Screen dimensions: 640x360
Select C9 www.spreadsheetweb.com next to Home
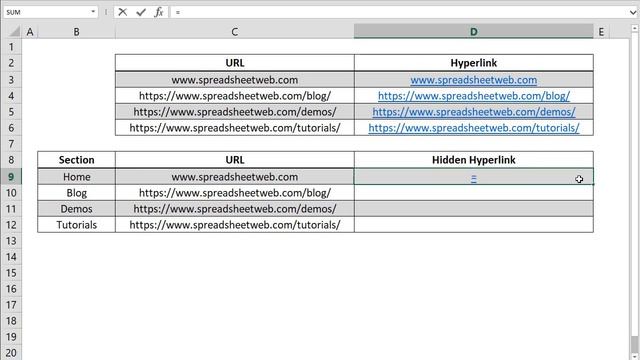235,176
